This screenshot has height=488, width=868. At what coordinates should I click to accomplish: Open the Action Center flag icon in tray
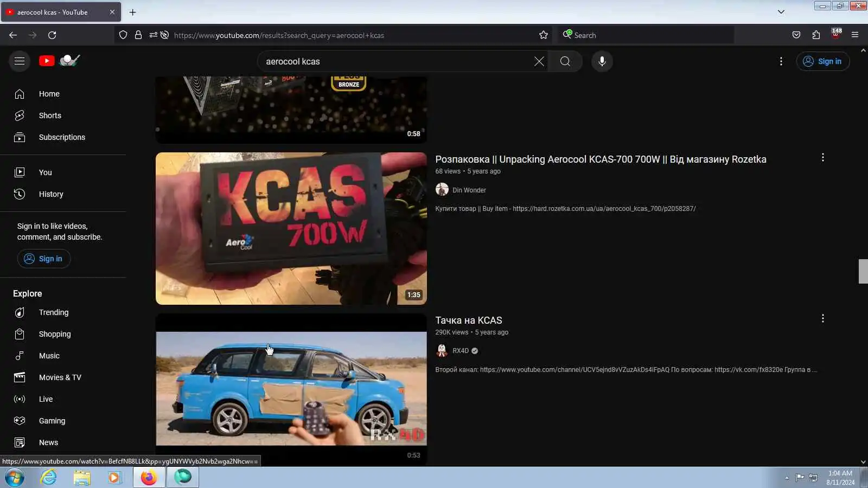[x=800, y=478]
